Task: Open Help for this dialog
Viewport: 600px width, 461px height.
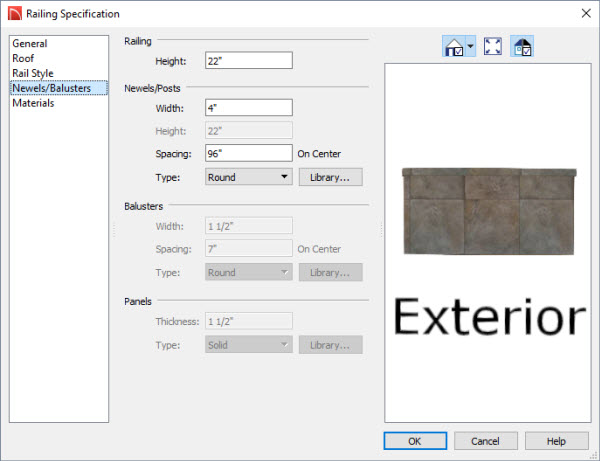Action: tap(556, 441)
